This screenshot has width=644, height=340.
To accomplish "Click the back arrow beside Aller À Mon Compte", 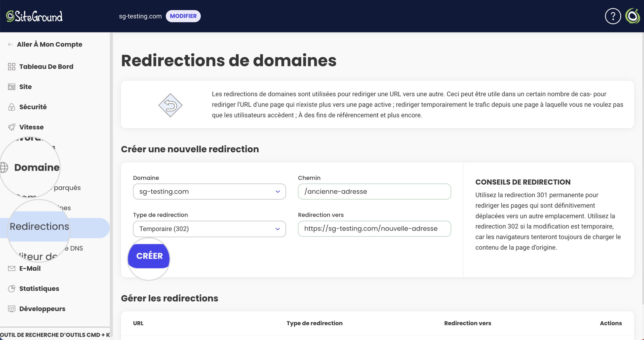I will tap(10, 45).
